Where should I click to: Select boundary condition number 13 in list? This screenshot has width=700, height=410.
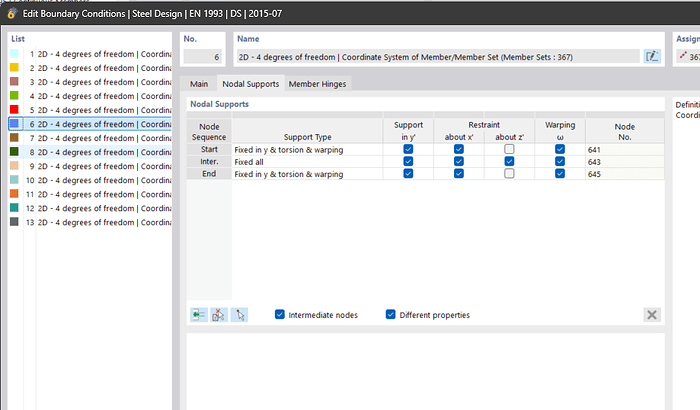point(90,222)
